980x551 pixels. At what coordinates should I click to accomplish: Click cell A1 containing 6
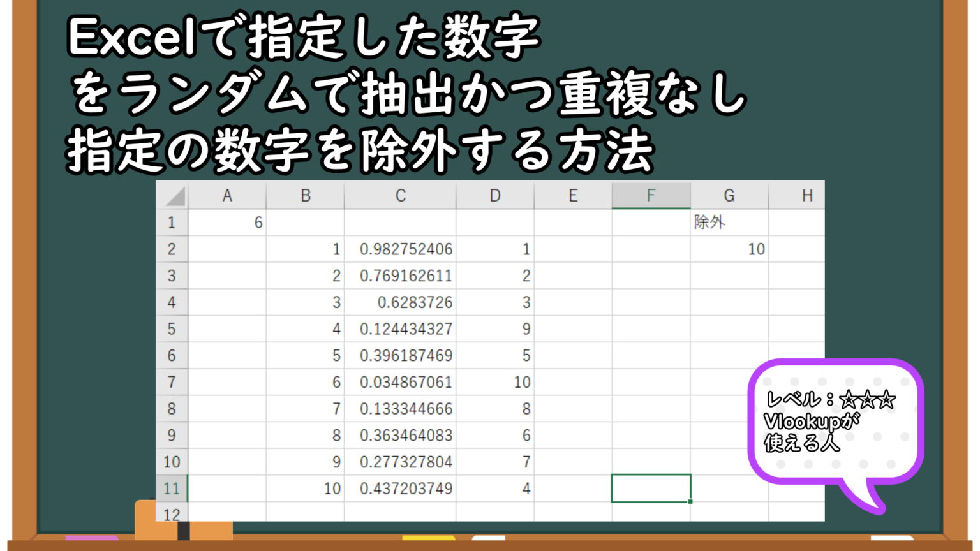click(227, 223)
